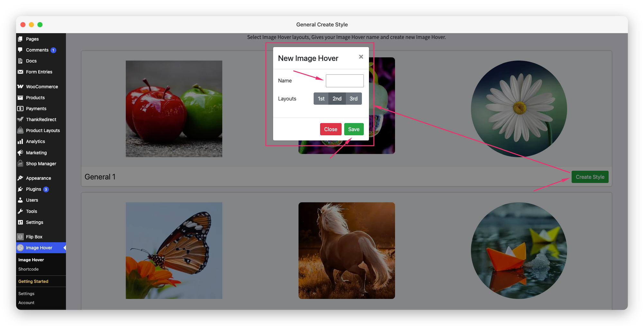Click the green Create Style button
Screen dimensions: 644x326
click(590, 177)
